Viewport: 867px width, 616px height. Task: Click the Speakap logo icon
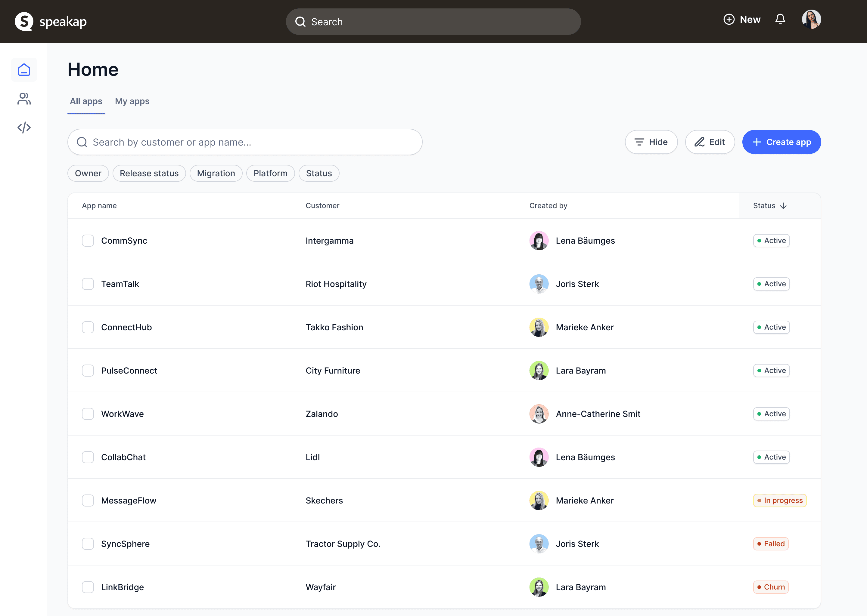coord(24,22)
